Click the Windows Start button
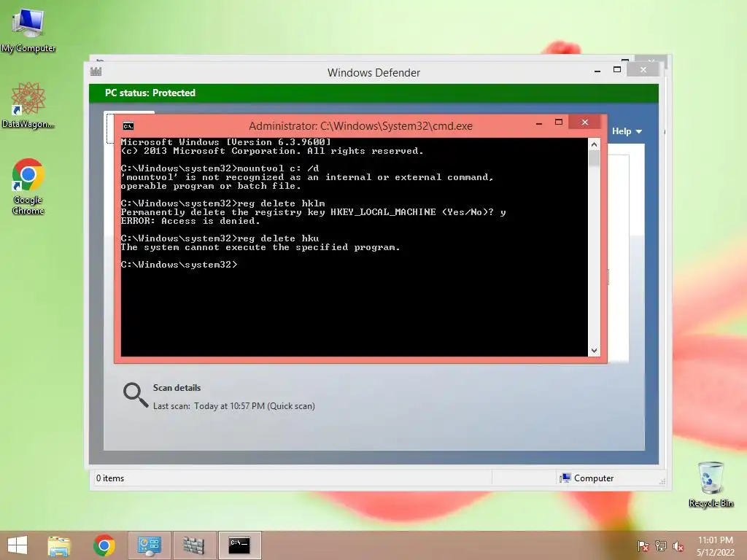Viewport: 747px width, 560px height. pos(18,545)
